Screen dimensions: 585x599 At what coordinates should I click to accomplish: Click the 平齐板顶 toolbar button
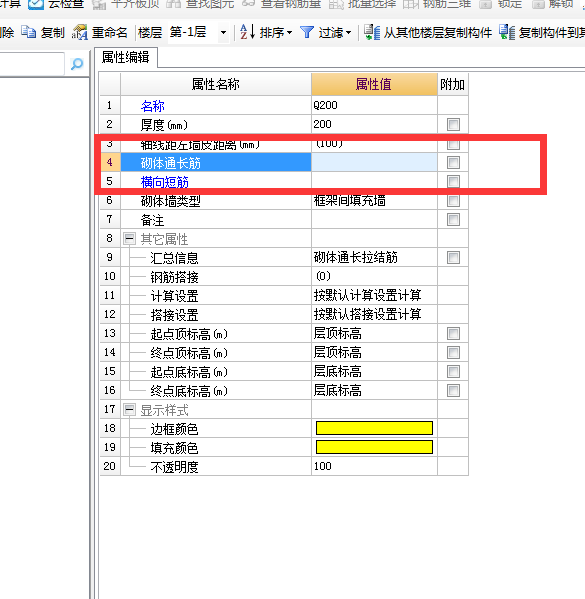(126, 4)
